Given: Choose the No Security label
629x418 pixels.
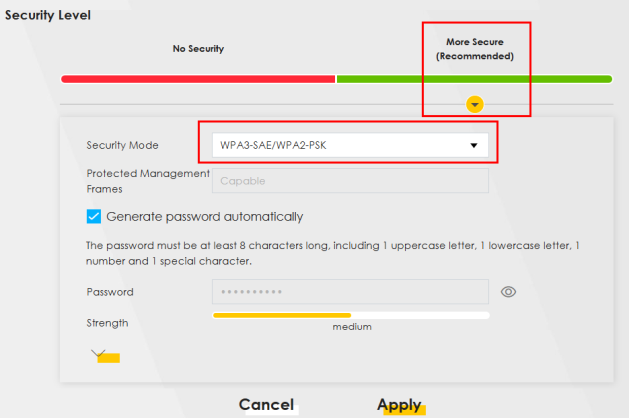Looking at the screenshot, I should pos(198,48).
